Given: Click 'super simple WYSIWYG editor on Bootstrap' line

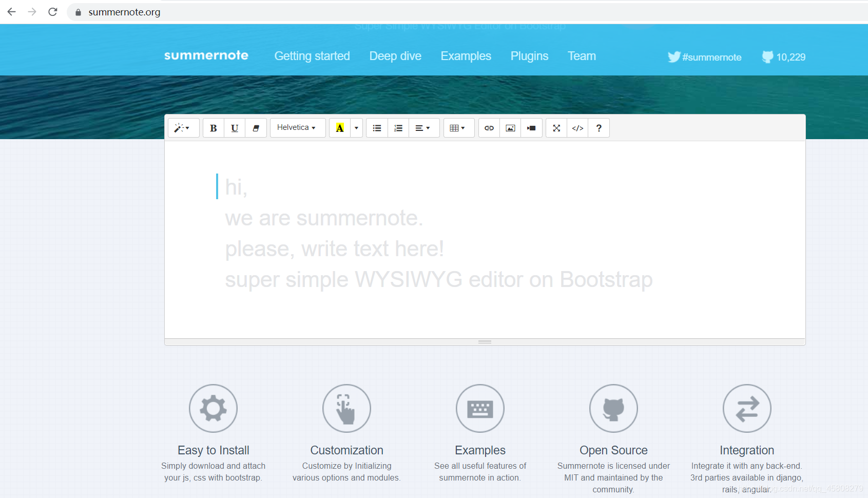Looking at the screenshot, I should click(x=439, y=280).
